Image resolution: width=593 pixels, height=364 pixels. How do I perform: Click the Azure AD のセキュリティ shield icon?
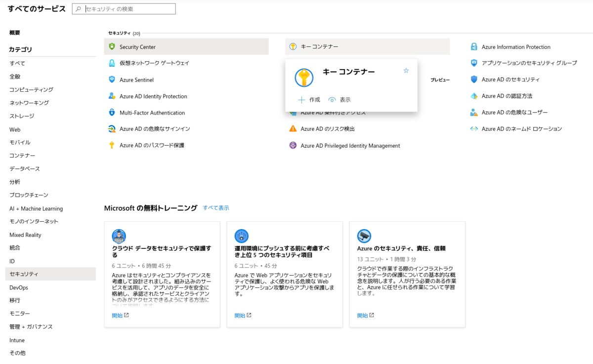474,80
